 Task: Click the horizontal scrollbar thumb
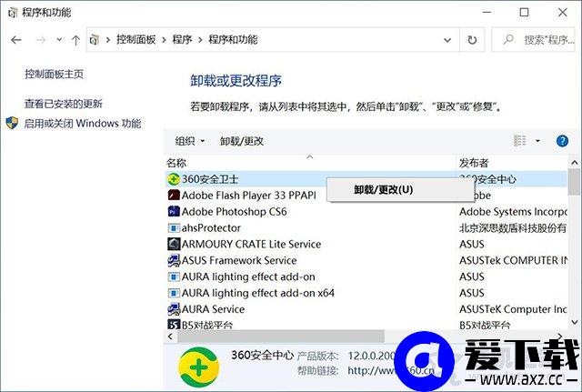(281, 337)
